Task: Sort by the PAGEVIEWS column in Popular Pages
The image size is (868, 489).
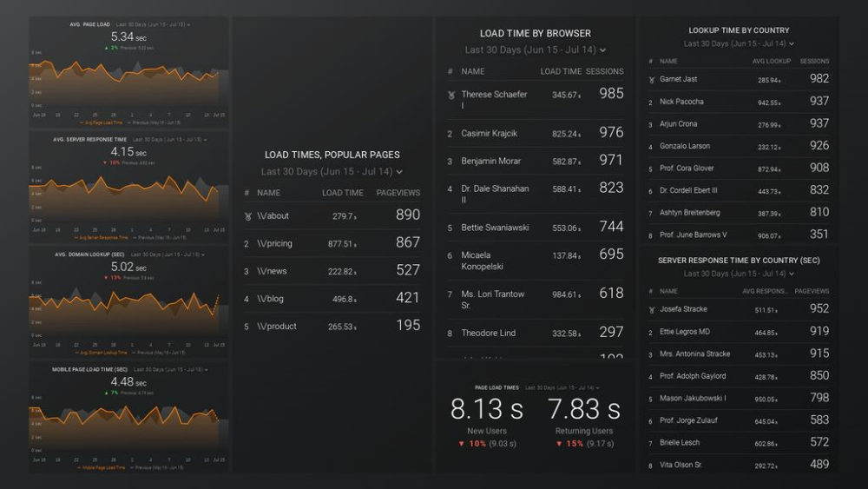Action: 398,193
